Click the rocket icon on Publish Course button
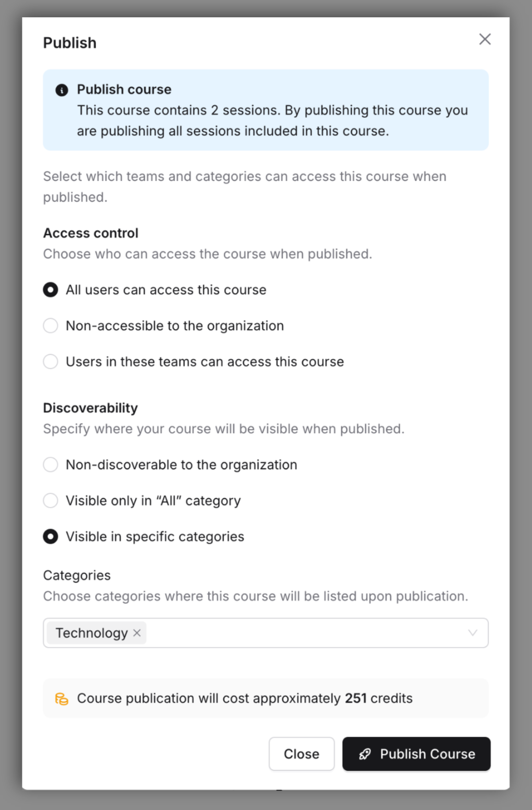This screenshot has width=532, height=810. [365, 754]
